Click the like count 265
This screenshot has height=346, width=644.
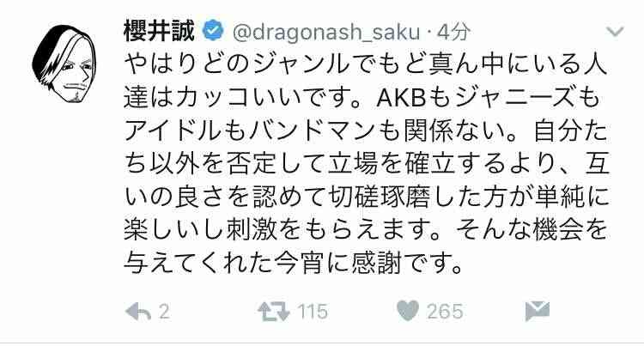(445, 312)
